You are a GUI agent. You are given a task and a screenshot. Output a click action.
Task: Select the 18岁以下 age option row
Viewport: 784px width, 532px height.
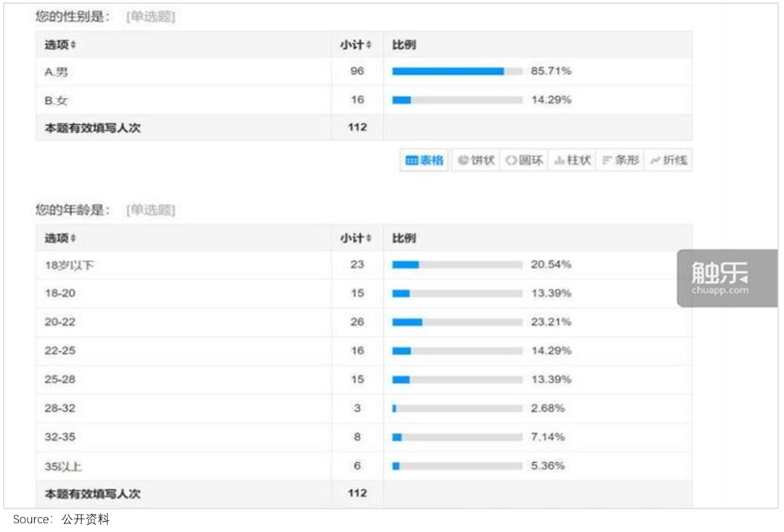coord(69,265)
